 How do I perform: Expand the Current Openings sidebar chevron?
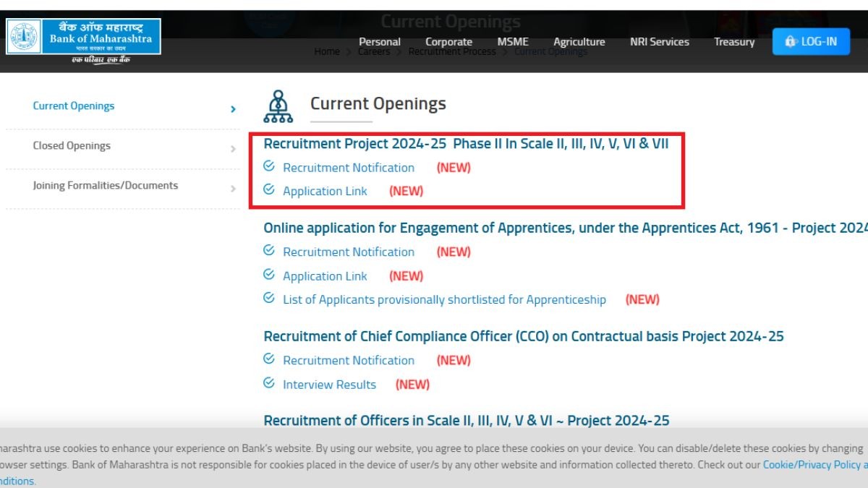233,109
